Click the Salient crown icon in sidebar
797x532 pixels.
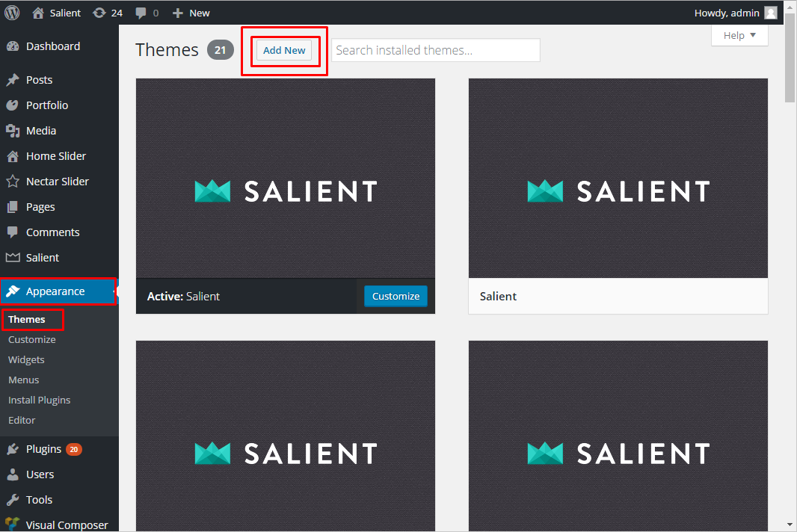click(13, 257)
